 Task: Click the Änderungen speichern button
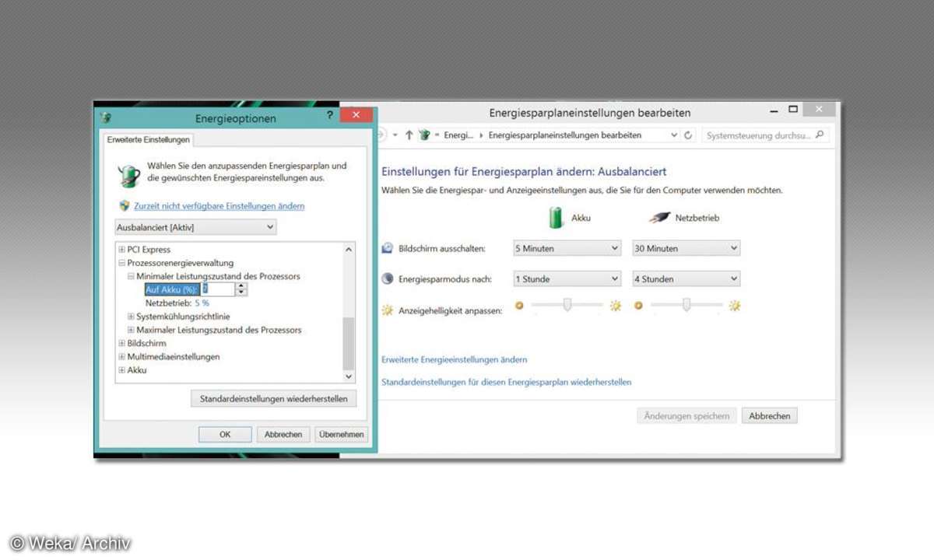coord(686,416)
